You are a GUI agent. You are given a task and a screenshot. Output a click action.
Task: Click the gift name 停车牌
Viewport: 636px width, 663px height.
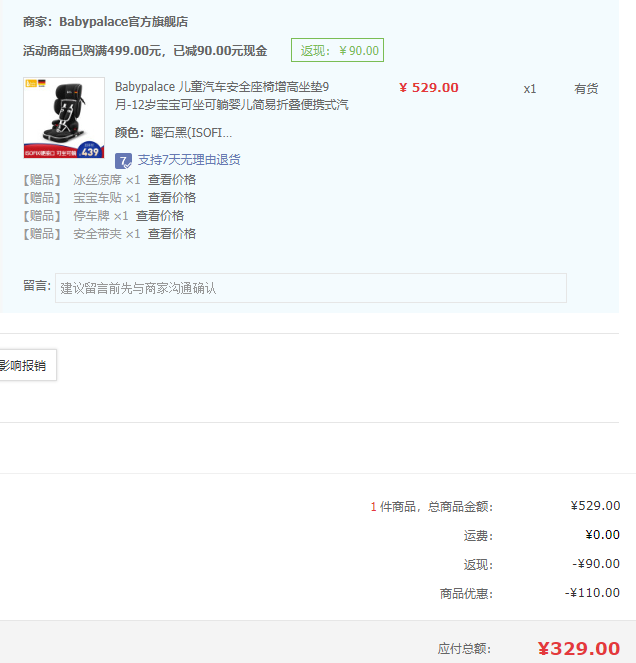tap(91, 216)
